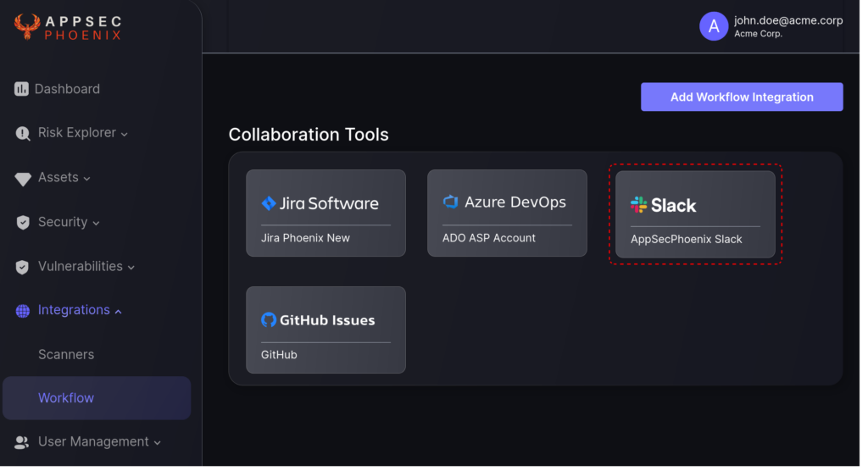Screen dimensions: 868x471
Task: Expand the Assets menu chevron
Action: pyautogui.click(x=87, y=180)
